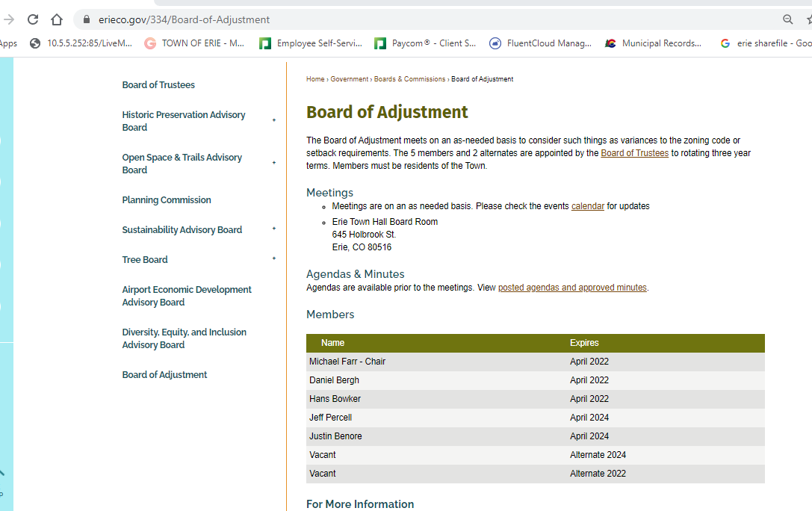The width and height of the screenshot is (812, 511).
Task: Open the Employee Self-Service bookmark
Action: tap(312, 43)
